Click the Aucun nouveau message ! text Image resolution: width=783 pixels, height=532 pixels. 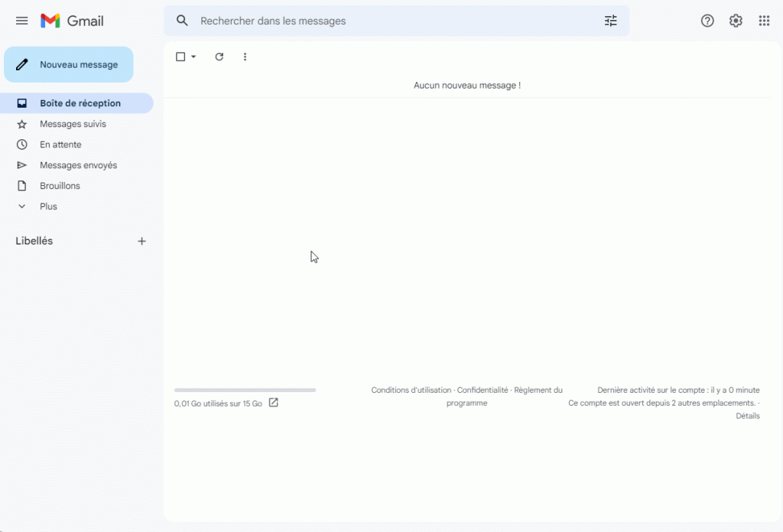(x=467, y=86)
